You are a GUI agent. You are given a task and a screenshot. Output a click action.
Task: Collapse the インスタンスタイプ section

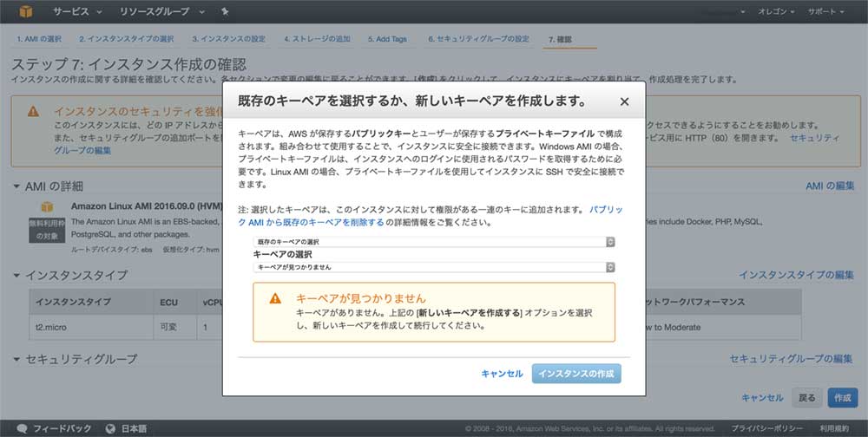[x=16, y=276]
